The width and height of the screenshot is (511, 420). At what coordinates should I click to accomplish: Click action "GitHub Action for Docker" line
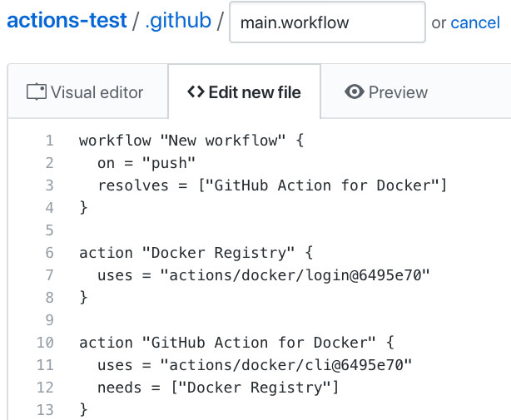(236, 343)
